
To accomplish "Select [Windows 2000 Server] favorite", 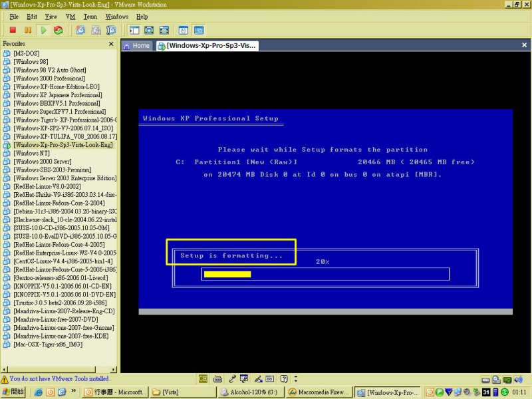I will pos(43,162).
